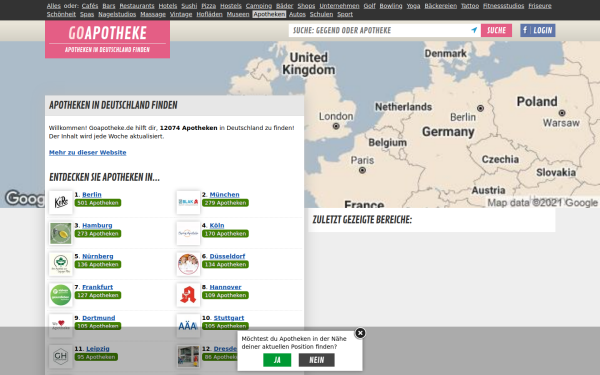The height and width of the screenshot is (375, 600).
Task: Select Hofläden category
Action: coord(209,14)
